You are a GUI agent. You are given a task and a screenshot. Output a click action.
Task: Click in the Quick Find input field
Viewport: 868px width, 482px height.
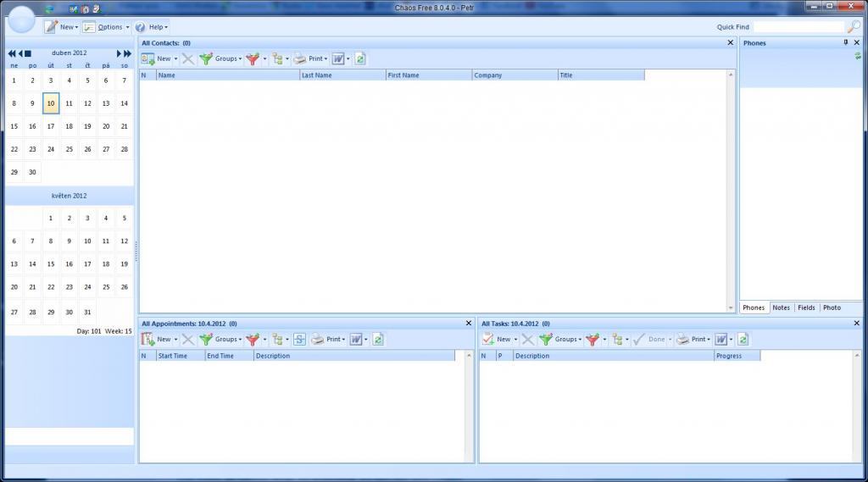pos(799,26)
